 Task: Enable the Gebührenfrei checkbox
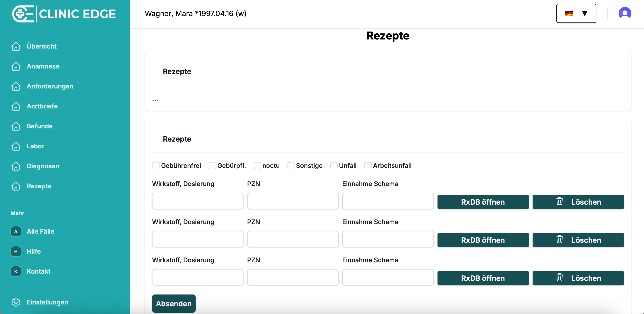(156, 165)
